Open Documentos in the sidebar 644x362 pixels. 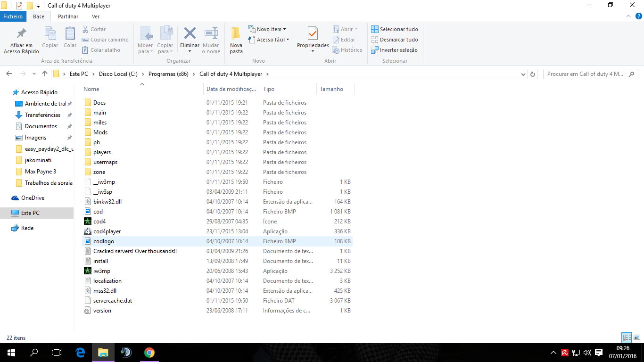coord(41,126)
